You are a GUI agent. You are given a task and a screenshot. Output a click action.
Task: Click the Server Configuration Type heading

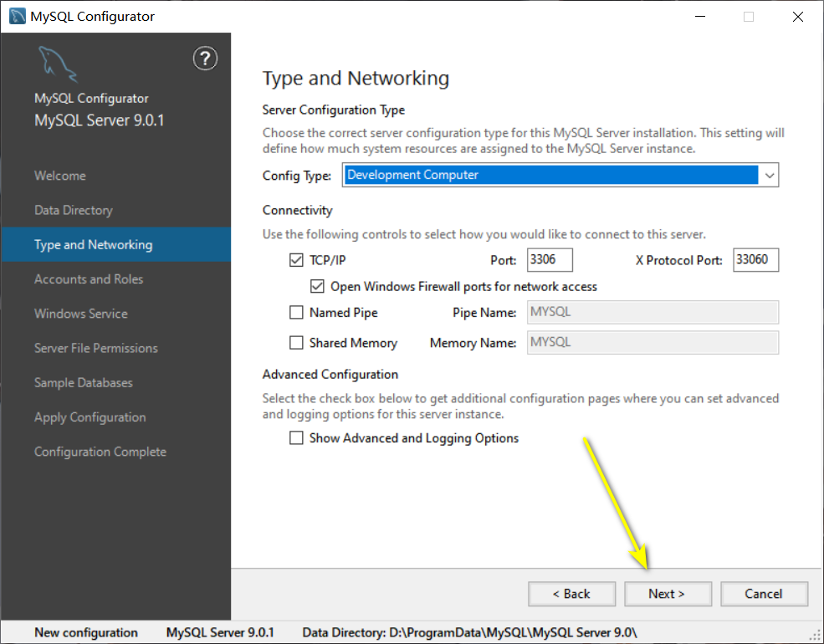[334, 110]
